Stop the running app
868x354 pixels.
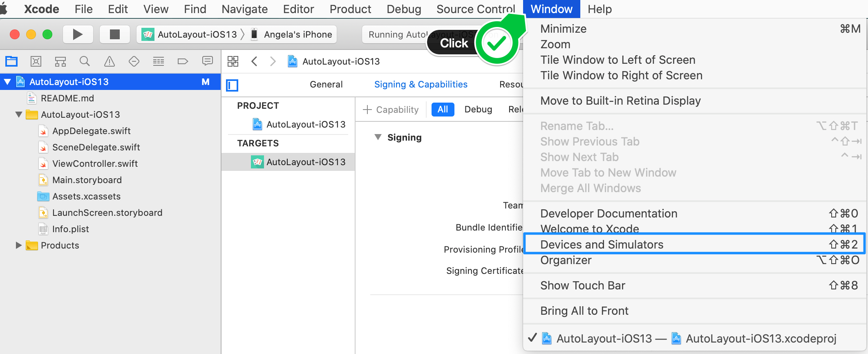(115, 34)
